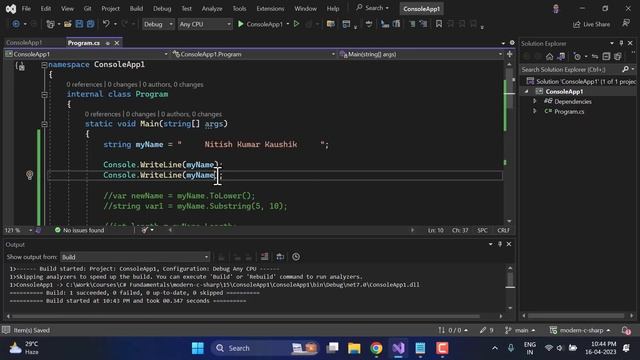Image resolution: width=640 pixels, height=360 pixels.
Task: Click the No issues found indicator
Action: [80, 230]
